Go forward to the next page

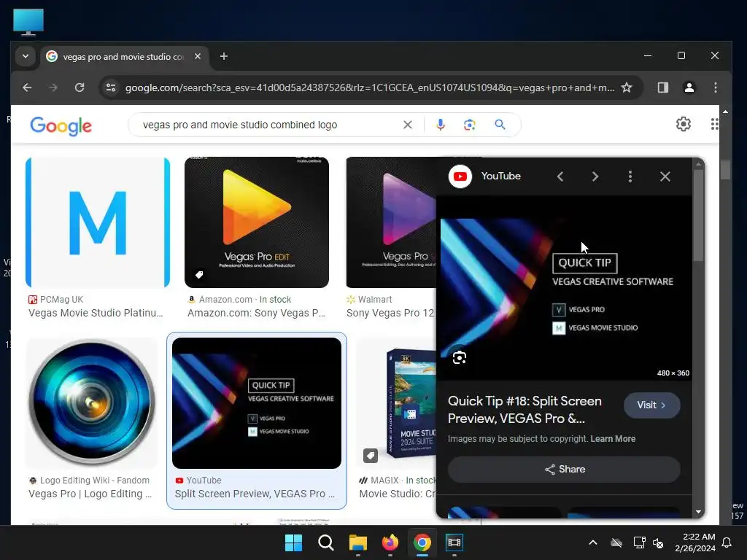(53, 87)
